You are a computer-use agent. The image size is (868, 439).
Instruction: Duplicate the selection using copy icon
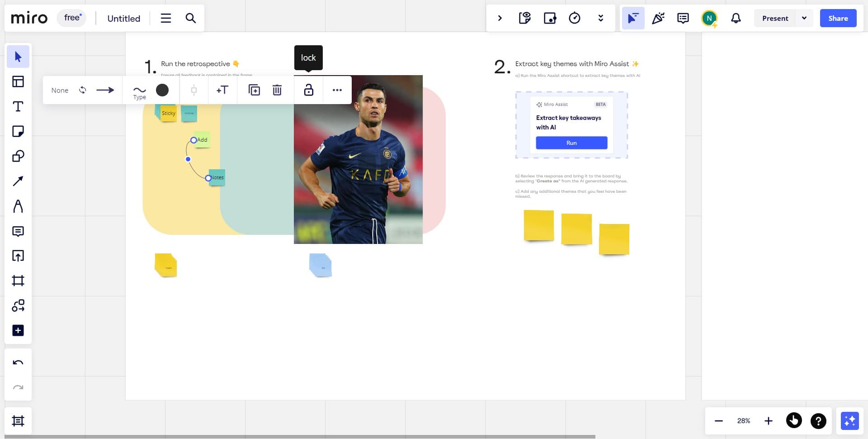pyautogui.click(x=254, y=90)
